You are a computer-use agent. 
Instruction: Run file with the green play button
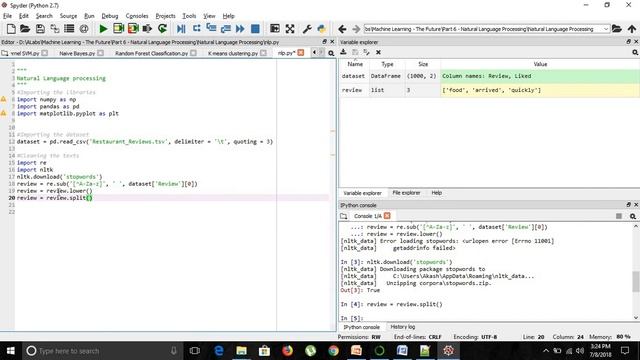coord(103,29)
